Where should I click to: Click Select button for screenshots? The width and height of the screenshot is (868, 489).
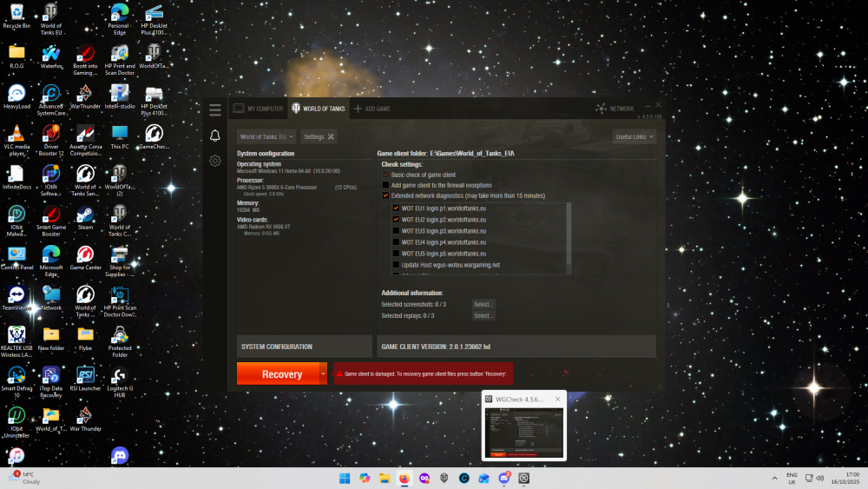click(483, 304)
